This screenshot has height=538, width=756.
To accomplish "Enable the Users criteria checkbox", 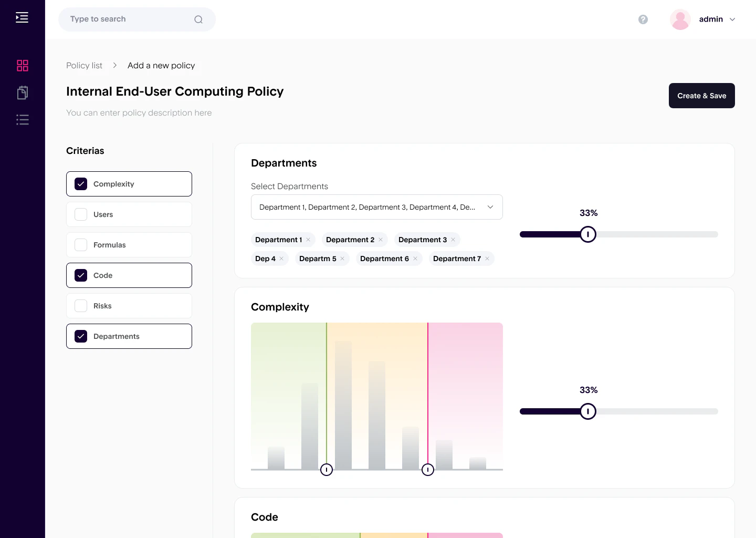I will click(x=80, y=214).
